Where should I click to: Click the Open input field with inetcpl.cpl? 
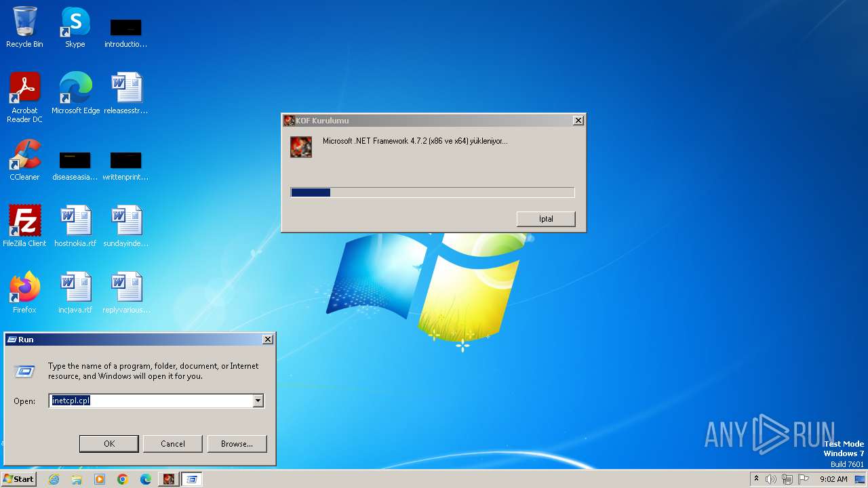(151, 401)
